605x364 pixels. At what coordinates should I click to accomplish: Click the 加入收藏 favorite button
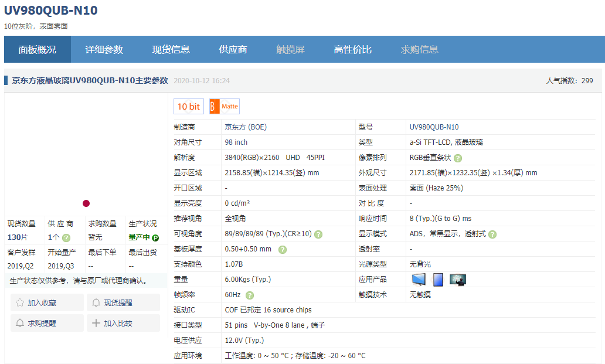coord(46,303)
